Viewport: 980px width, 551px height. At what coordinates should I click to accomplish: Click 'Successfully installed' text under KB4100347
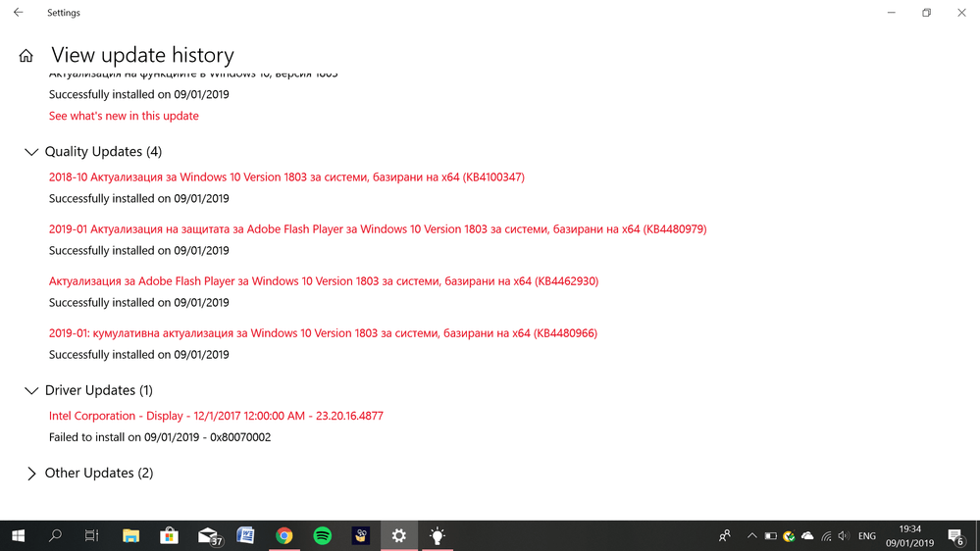pos(138,199)
